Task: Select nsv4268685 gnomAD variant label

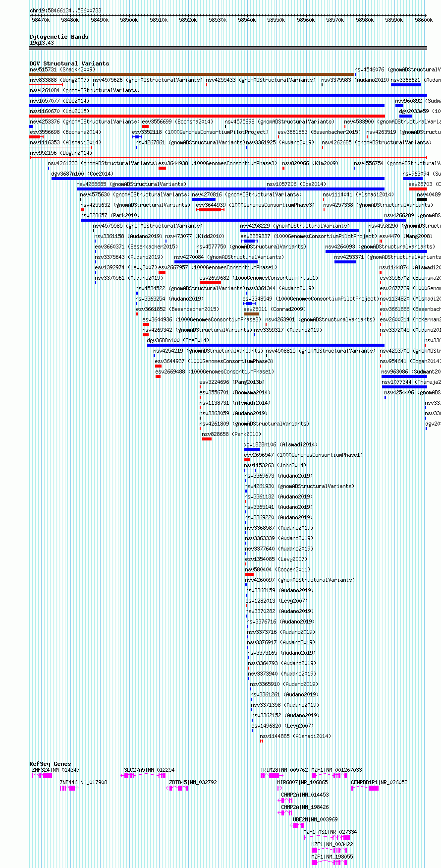Action: click(131, 184)
